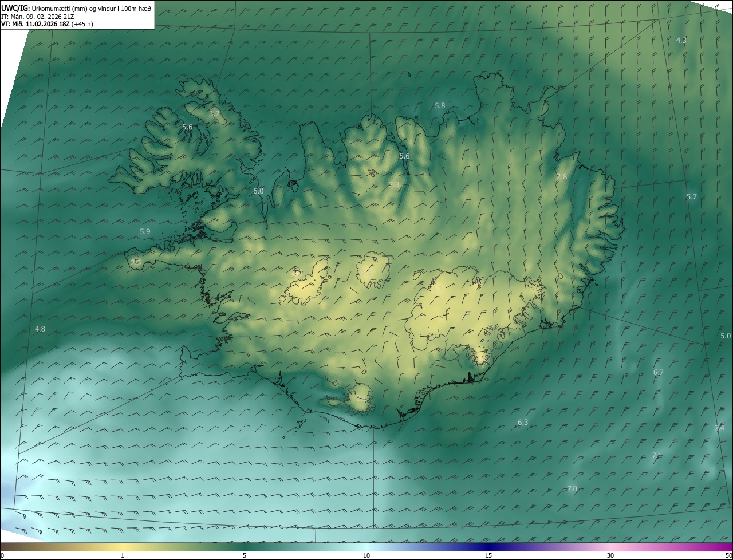Click the map value 3.2
The height and width of the screenshot is (560, 733).
click(214, 114)
